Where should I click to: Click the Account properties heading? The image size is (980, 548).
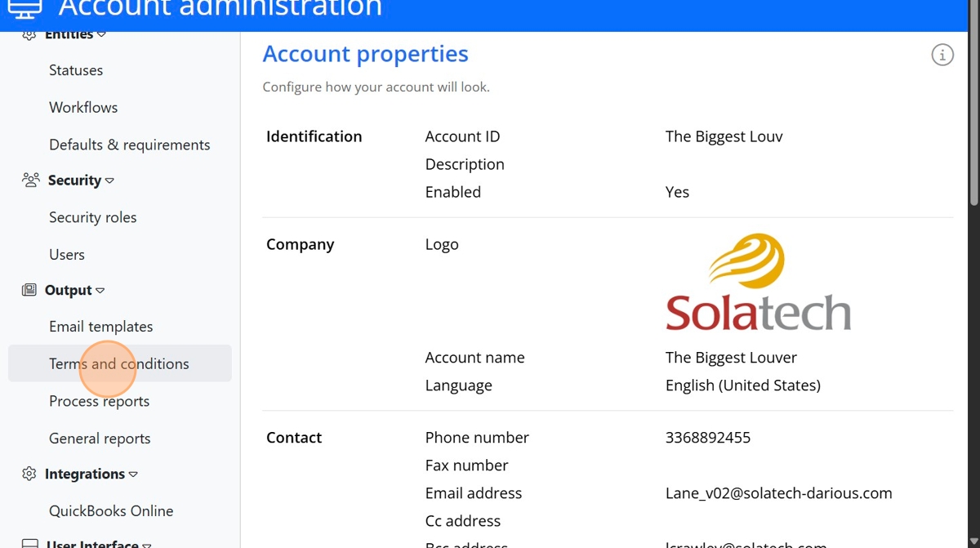[366, 54]
